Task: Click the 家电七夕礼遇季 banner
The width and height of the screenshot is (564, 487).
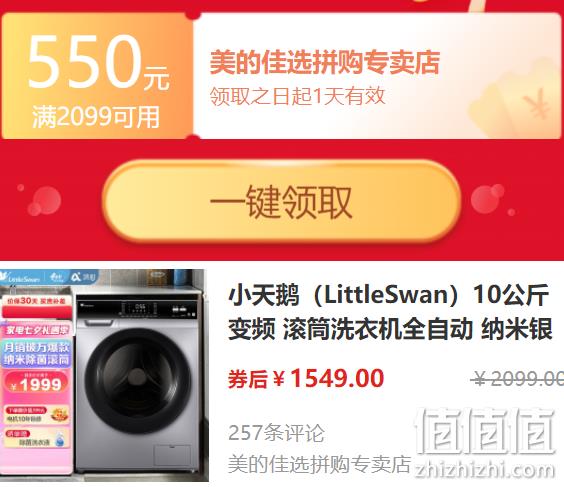Action: (x=36, y=330)
